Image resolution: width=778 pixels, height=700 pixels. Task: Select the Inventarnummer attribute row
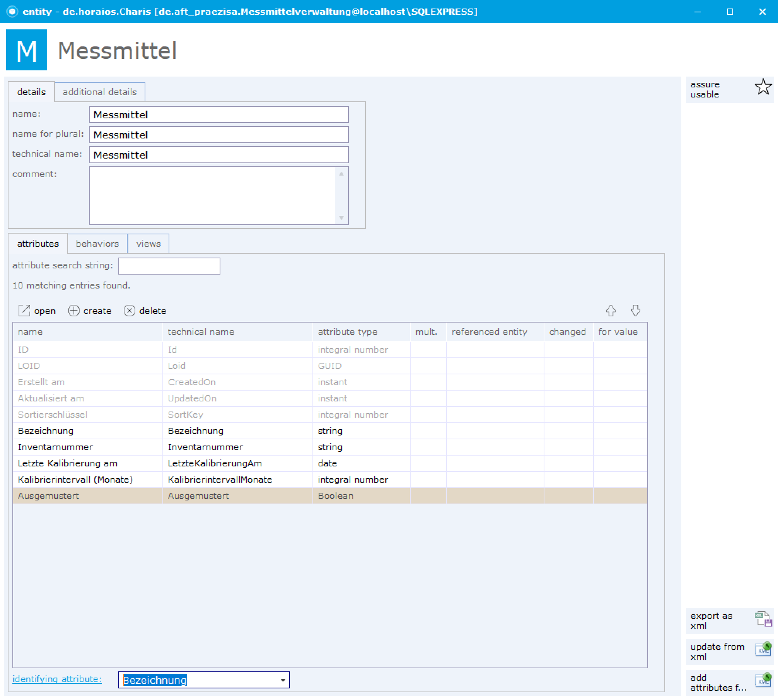point(330,447)
